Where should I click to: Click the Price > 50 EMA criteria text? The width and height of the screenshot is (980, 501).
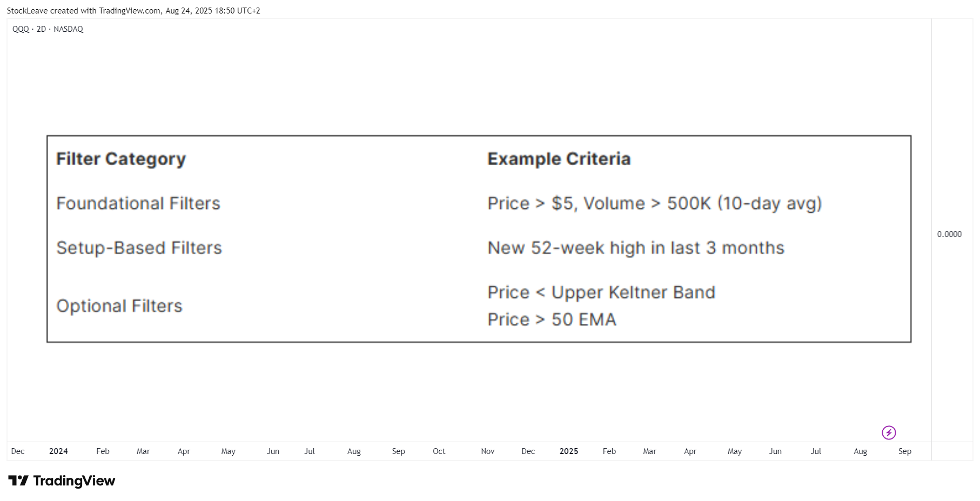pos(552,320)
